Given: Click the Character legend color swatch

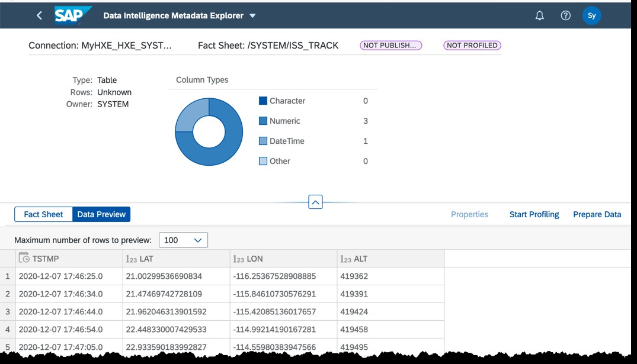Looking at the screenshot, I should pos(263,101).
